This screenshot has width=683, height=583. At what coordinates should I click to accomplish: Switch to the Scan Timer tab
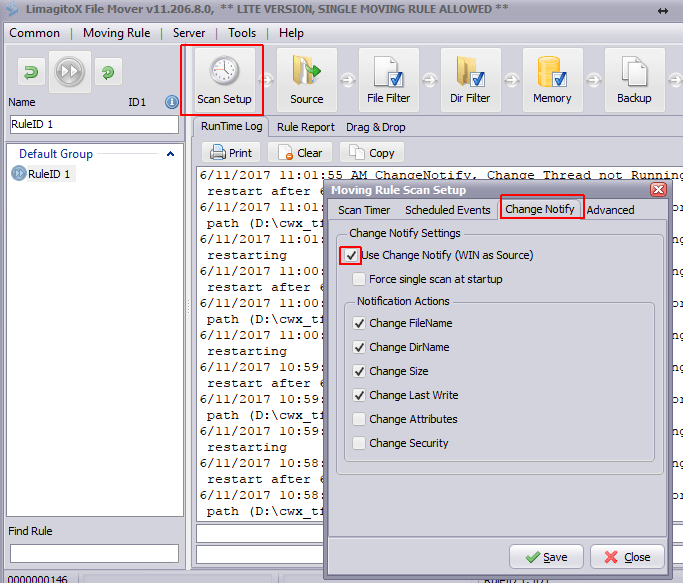click(364, 210)
